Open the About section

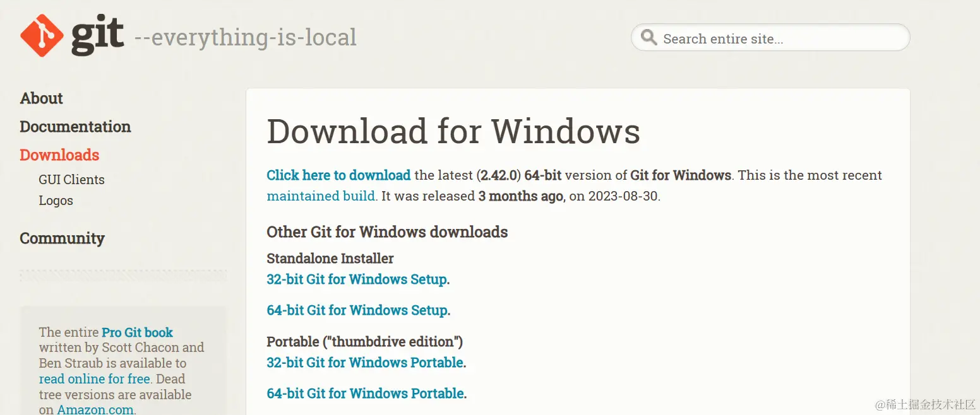click(x=41, y=98)
